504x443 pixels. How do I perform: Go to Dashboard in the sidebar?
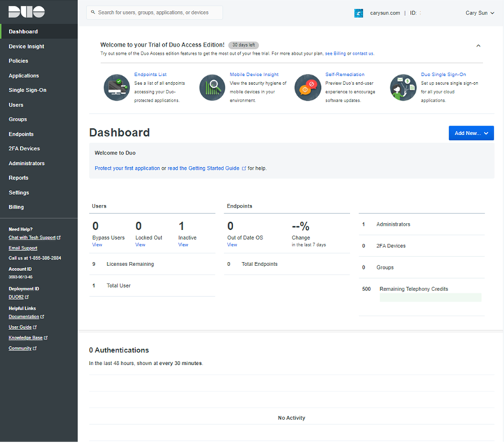click(38, 31)
